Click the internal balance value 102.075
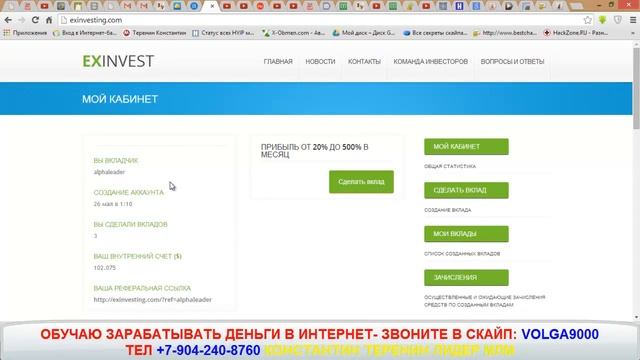This screenshot has height=360, width=640. [104, 268]
